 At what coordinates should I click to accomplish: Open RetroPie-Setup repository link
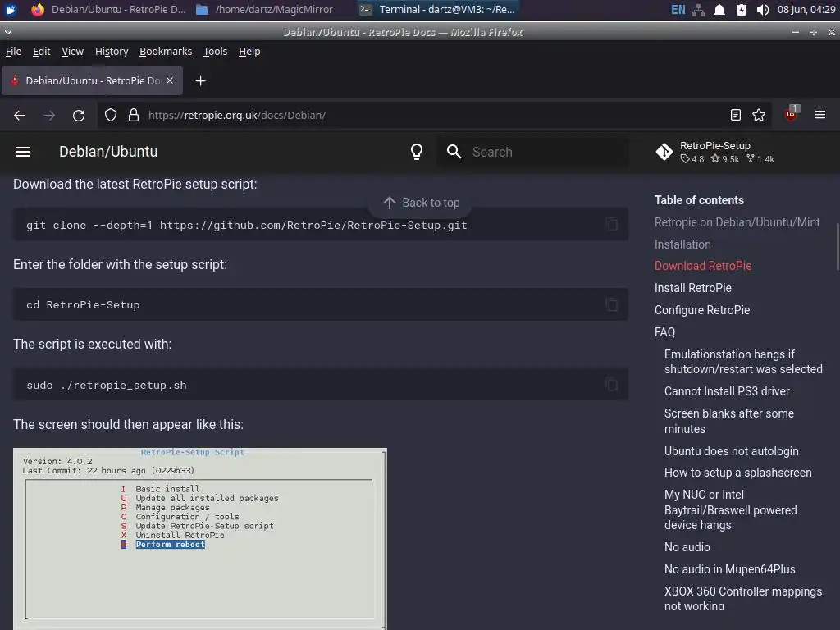tap(715, 152)
